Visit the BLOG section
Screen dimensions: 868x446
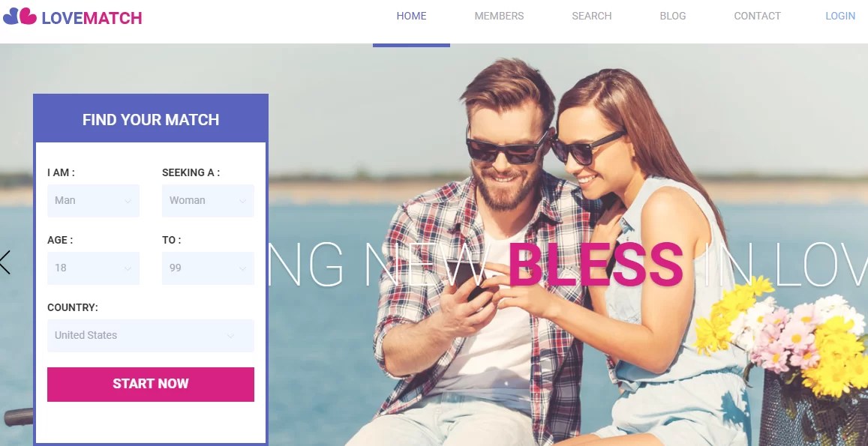coord(673,16)
